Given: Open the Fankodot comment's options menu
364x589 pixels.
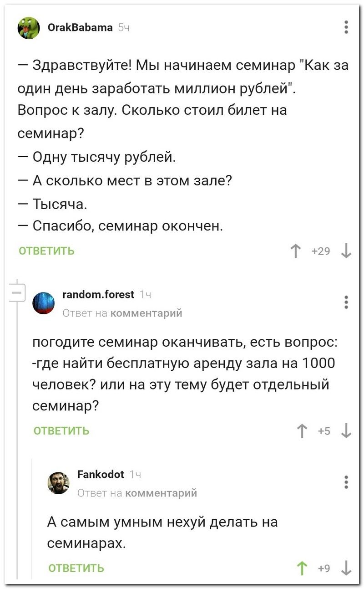Looking at the screenshot, I should (x=347, y=481).
